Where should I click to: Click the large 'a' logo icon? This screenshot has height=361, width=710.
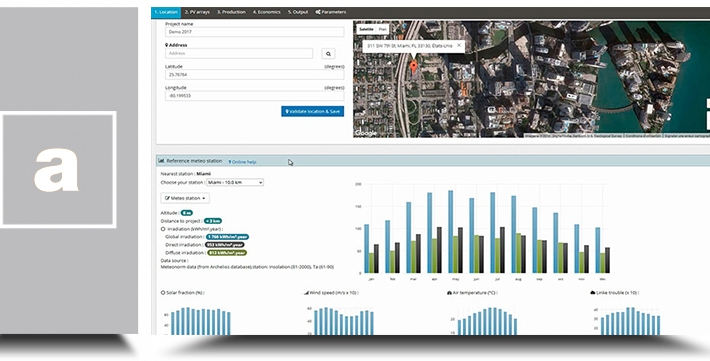pos(58,169)
